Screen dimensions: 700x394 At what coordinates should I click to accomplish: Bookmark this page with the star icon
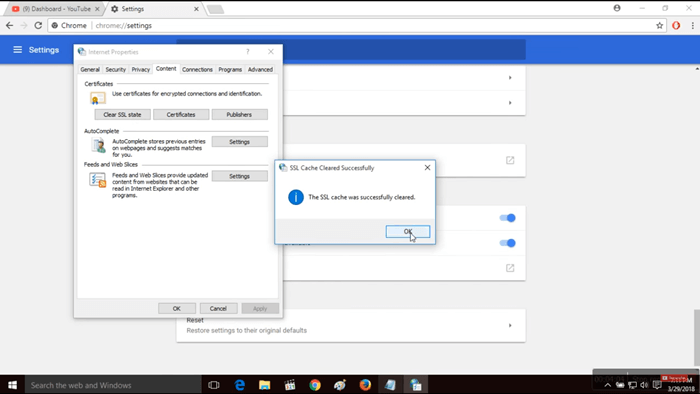click(659, 25)
